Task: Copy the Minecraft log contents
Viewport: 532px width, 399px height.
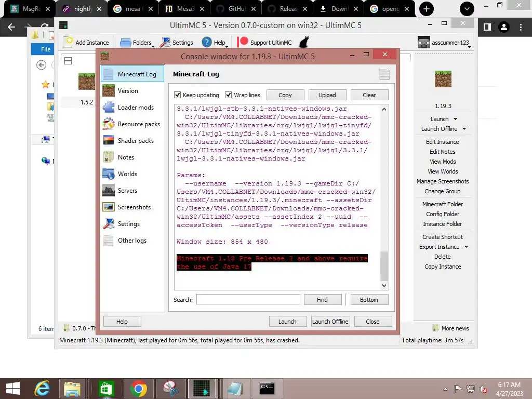Action: 285,95
